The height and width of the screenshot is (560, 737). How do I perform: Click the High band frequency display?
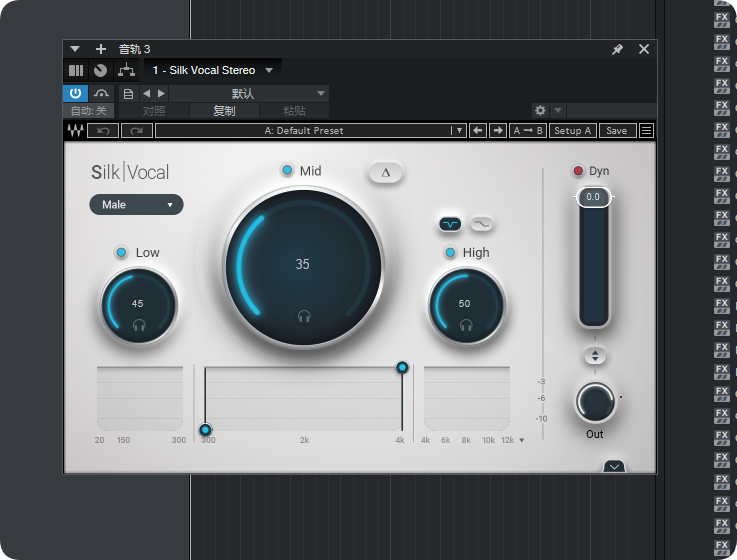click(467, 398)
